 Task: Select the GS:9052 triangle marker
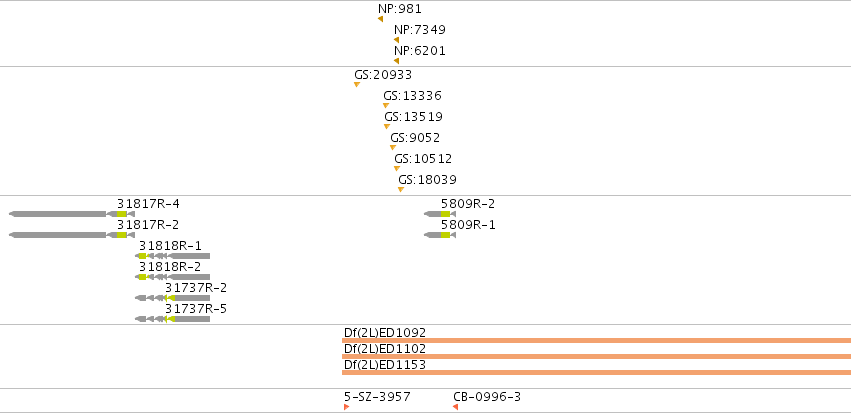point(392,147)
